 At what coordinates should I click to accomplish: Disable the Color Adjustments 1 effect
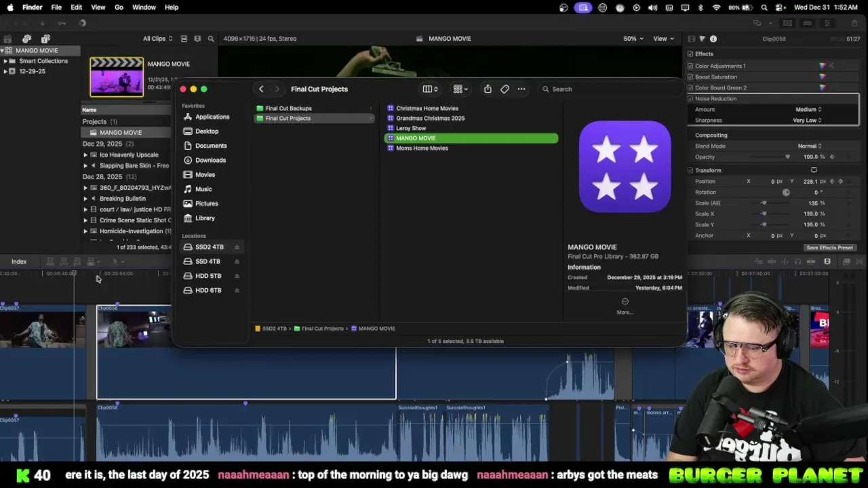pyautogui.click(x=690, y=66)
